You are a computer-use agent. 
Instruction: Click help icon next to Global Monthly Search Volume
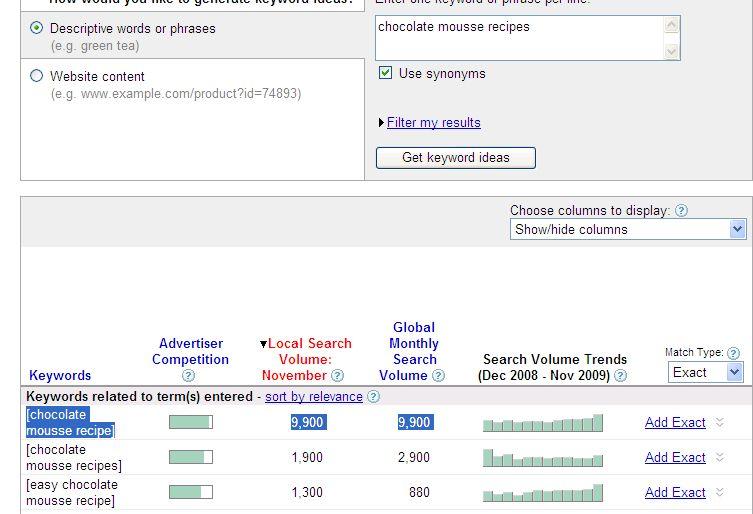pos(437,376)
